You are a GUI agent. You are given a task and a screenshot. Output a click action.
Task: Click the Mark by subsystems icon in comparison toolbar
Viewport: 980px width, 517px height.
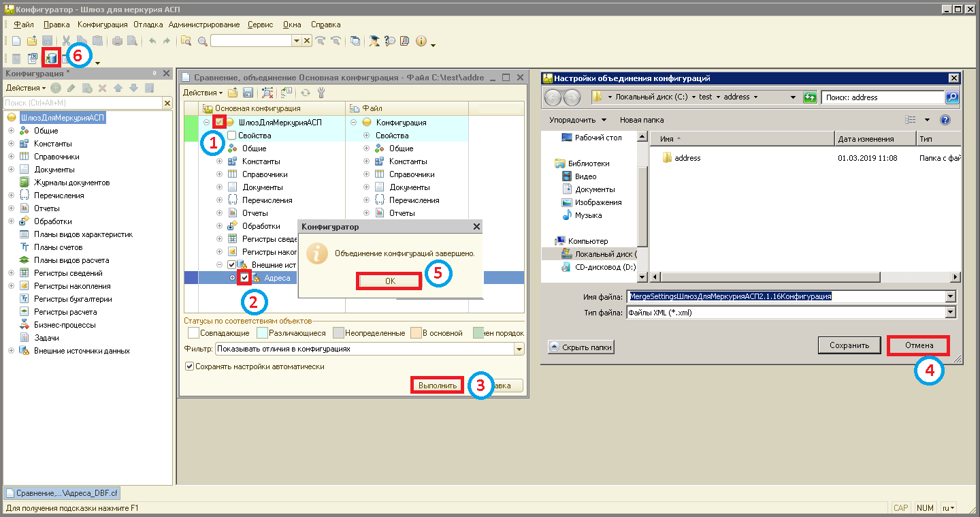point(286,93)
